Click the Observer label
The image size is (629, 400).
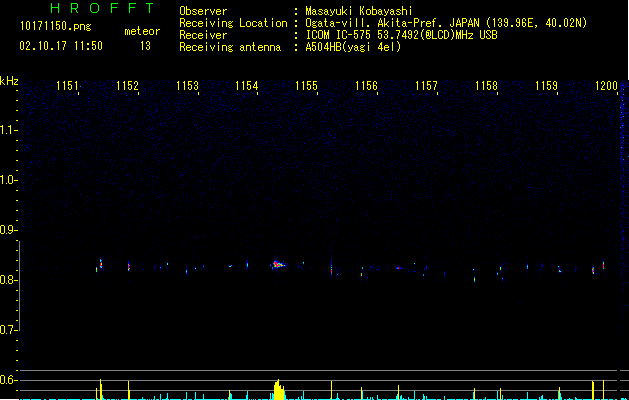click(203, 11)
